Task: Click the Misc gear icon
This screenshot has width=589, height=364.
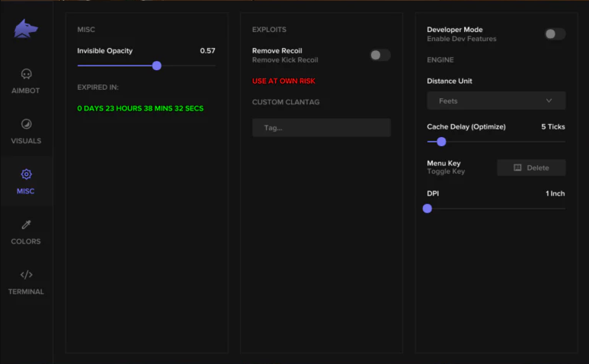Action: click(x=26, y=174)
